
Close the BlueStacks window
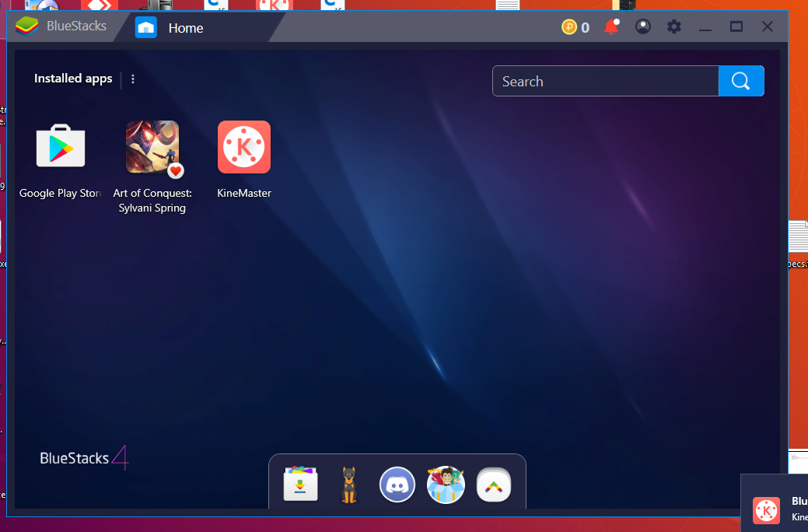(x=768, y=26)
